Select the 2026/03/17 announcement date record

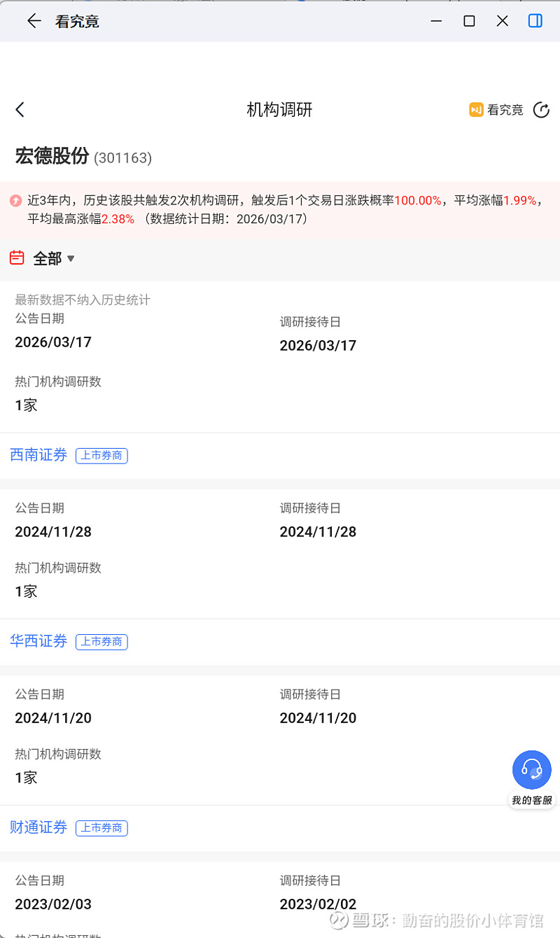53,342
